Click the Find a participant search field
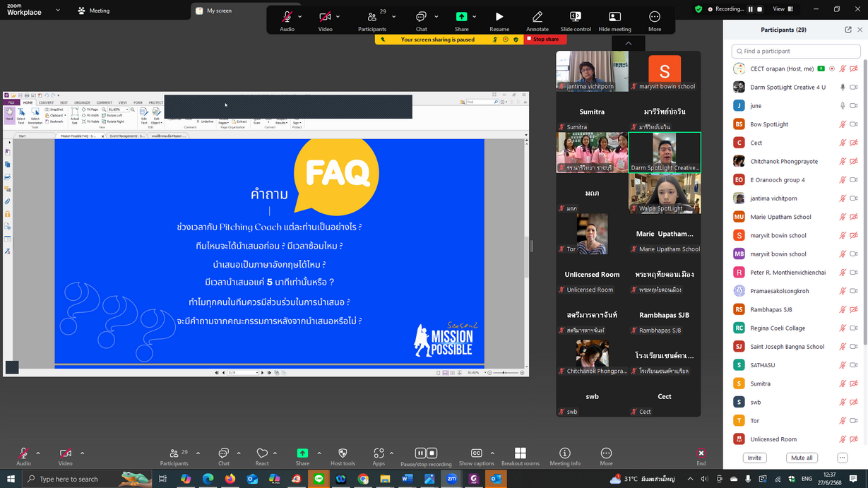 [795, 51]
